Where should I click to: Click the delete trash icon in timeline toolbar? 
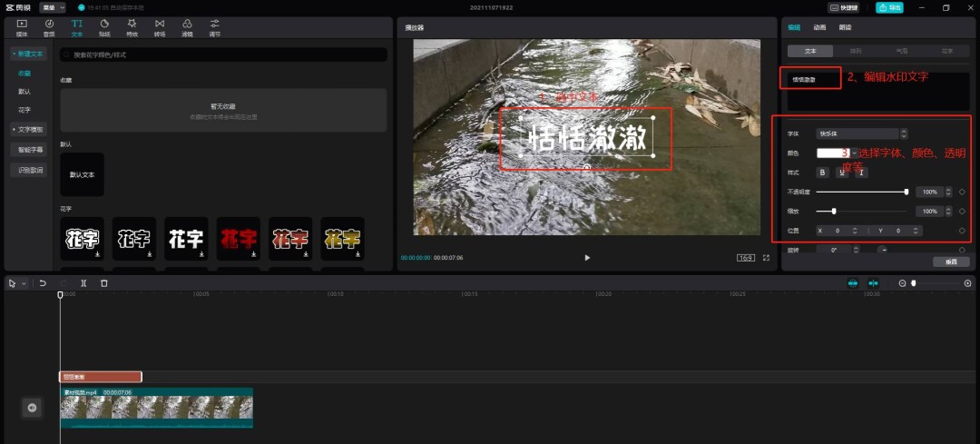104,283
